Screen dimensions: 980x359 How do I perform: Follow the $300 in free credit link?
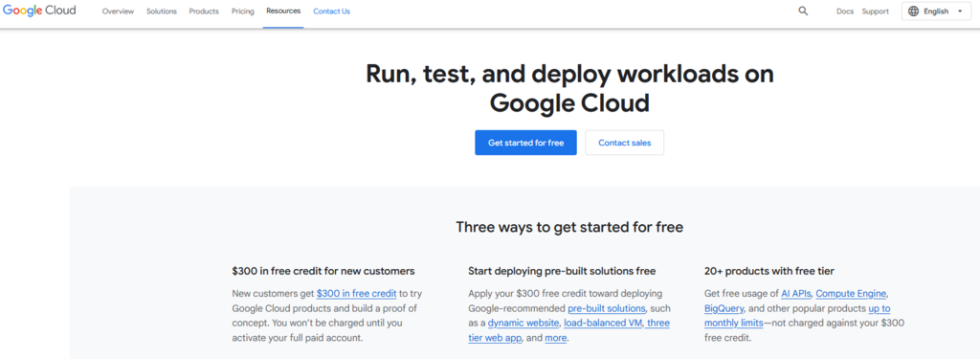(x=356, y=293)
